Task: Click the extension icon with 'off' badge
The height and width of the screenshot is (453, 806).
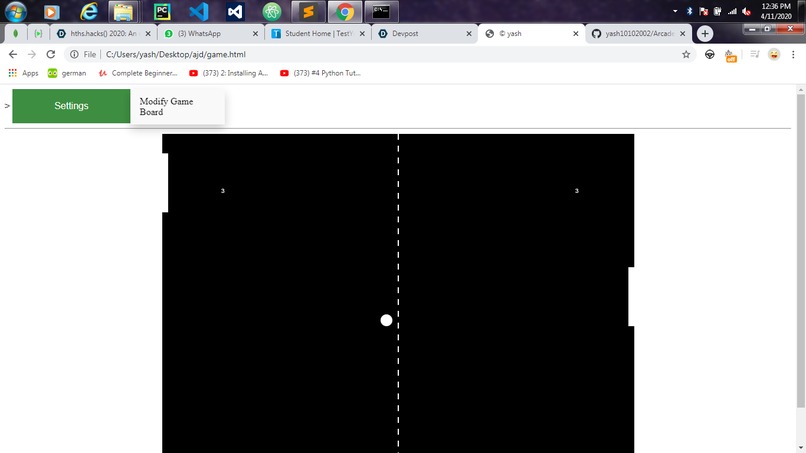Action: (x=730, y=55)
